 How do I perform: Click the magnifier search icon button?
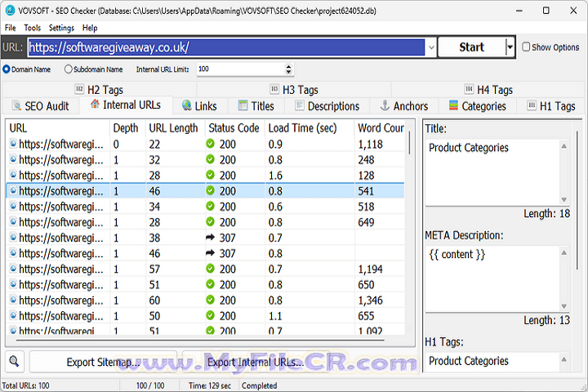[14, 362]
